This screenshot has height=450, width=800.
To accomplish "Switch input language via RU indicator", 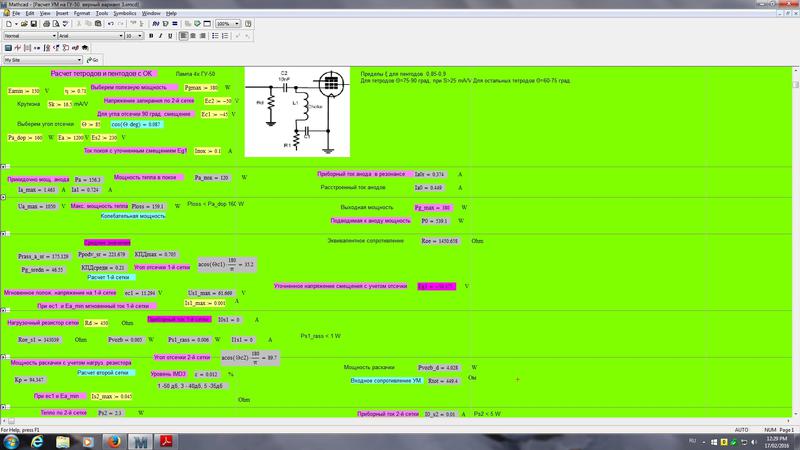I will point(692,441).
